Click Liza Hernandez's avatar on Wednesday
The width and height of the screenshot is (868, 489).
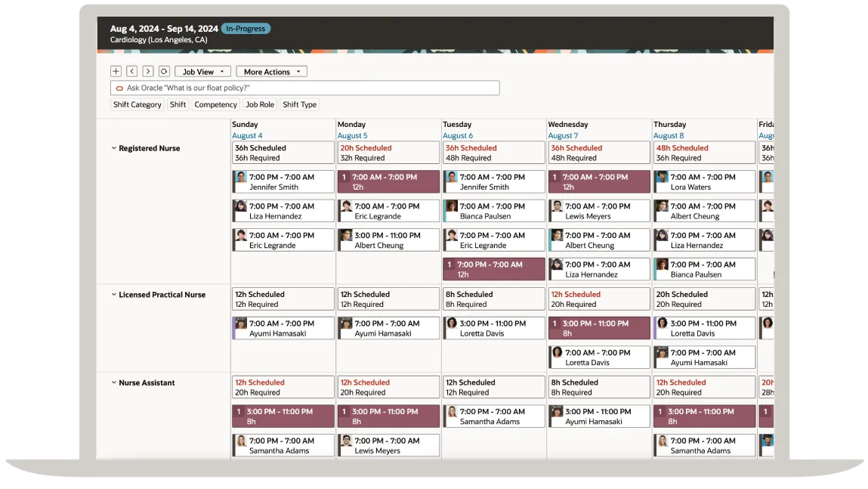coord(557,265)
